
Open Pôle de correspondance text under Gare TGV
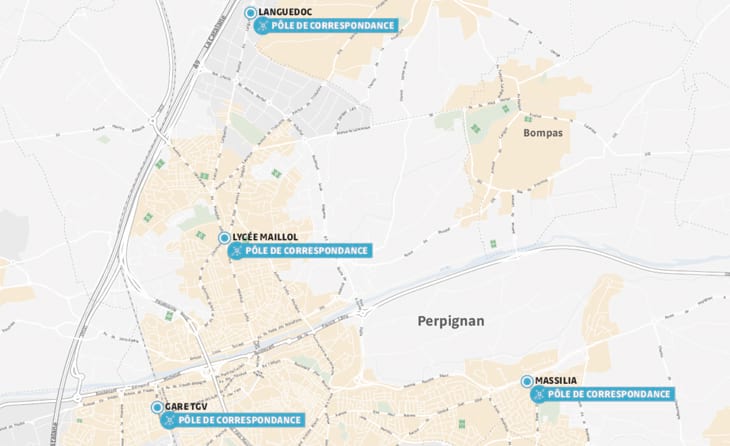tap(240, 420)
